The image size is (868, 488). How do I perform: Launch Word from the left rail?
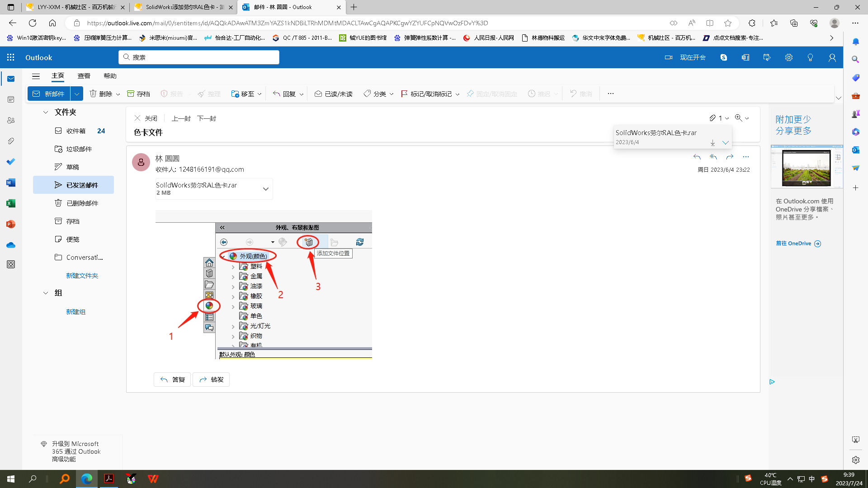click(11, 183)
